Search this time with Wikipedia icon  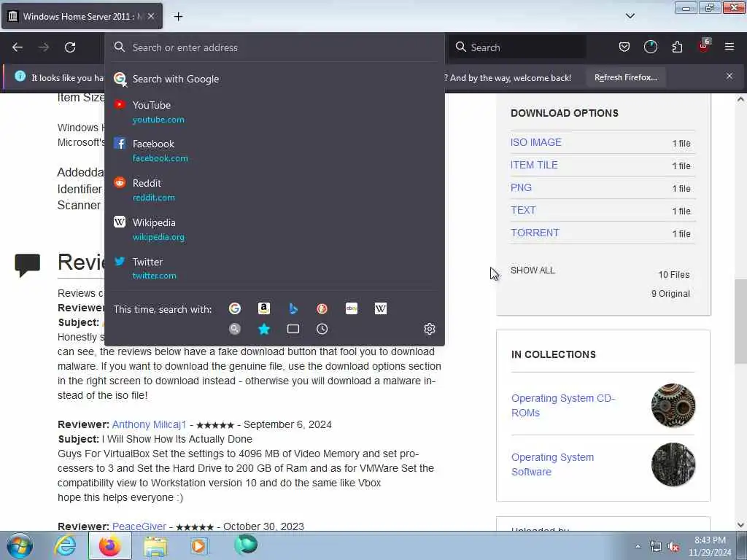(381, 308)
